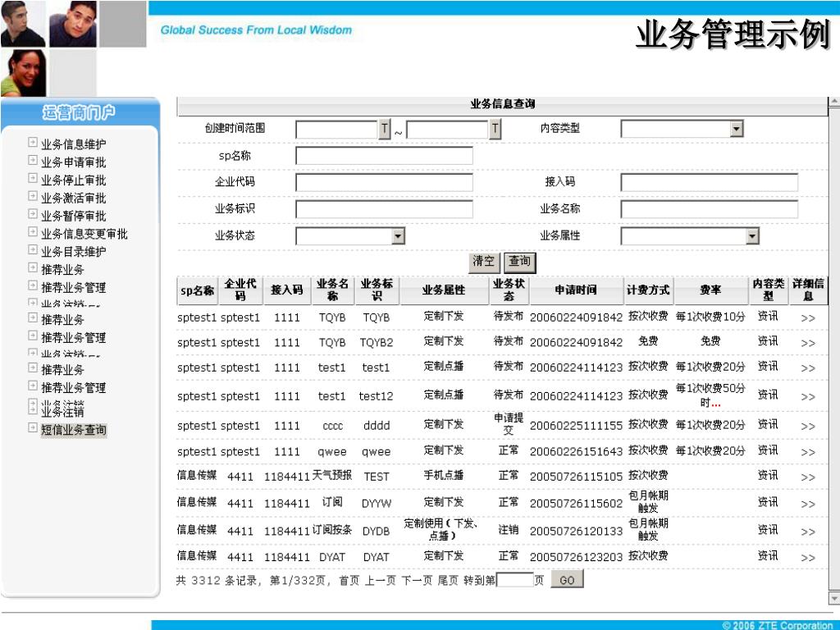The width and height of the screenshot is (840, 630).
Task: Click the scrollbar down arrow
Action: 834,597
